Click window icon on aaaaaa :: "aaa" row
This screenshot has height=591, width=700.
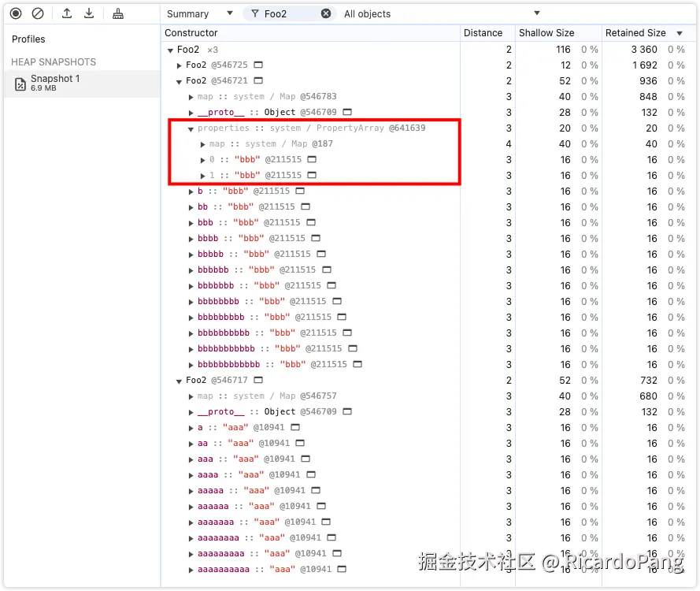tap(321, 506)
